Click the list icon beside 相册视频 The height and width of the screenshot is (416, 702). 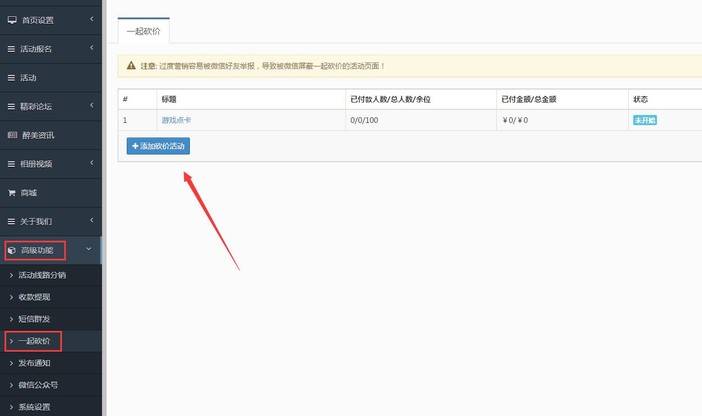(x=12, y=163)
